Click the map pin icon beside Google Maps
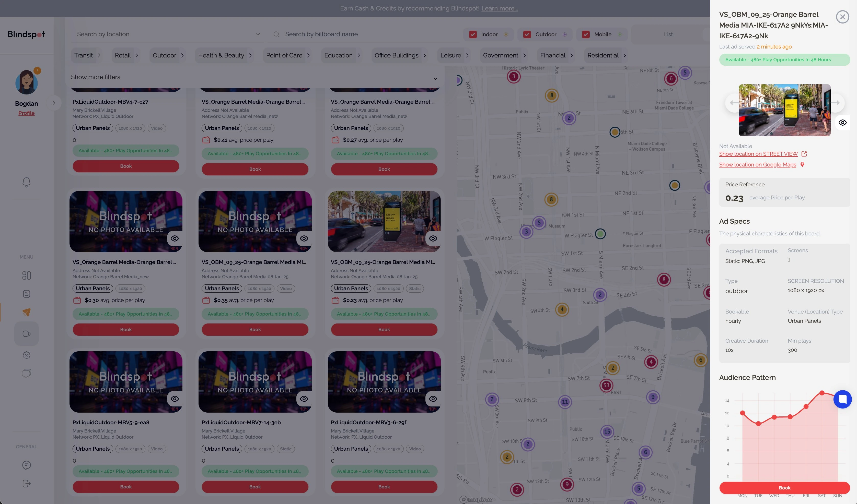 pyautogui.click(x=802, y=165)
